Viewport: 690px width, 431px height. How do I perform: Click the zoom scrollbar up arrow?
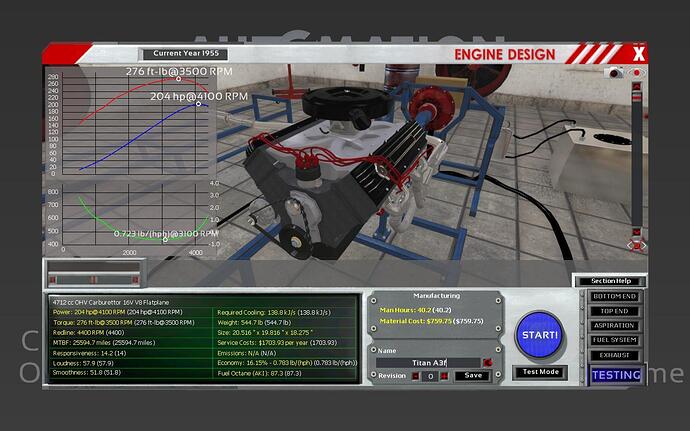coord(634,87)
